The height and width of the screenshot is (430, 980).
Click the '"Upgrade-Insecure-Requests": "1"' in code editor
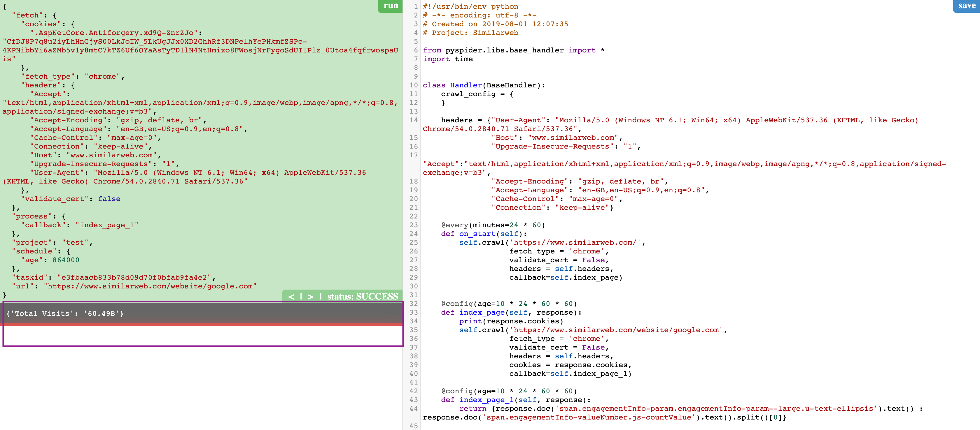pos(566,146)
